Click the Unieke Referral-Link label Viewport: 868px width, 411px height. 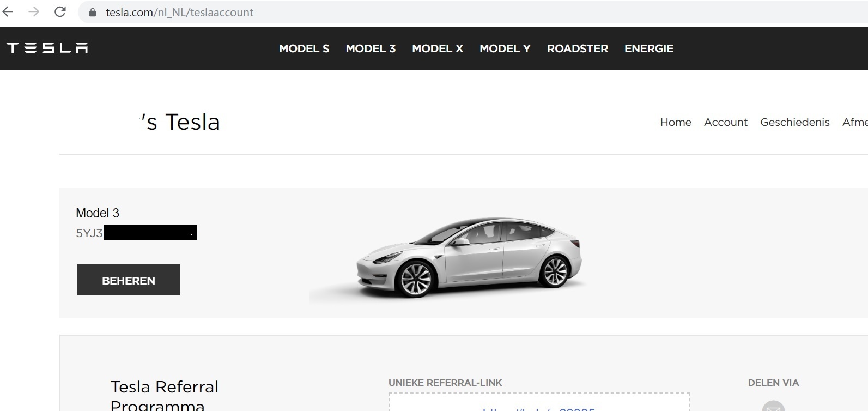click(x=445, y=383)
